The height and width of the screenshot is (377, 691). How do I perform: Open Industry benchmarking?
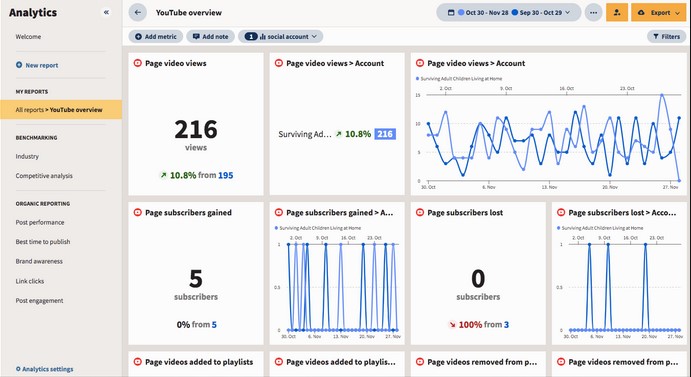pos(27,156)
